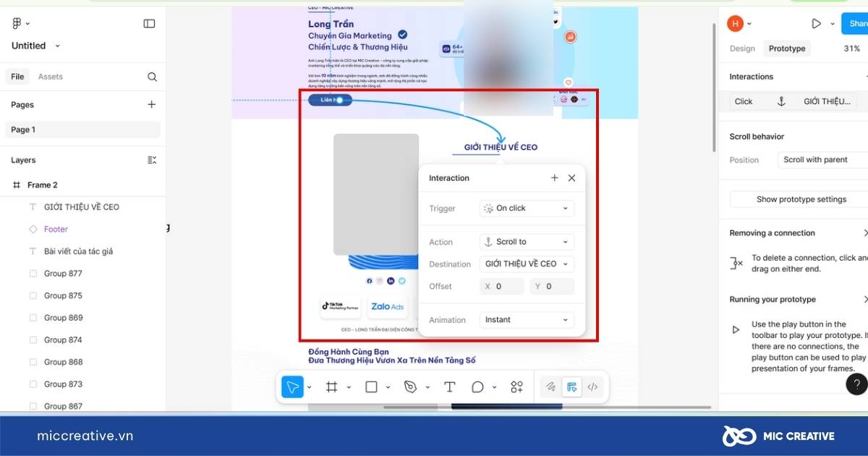Select the Comment tool

[x=477, y=387]
